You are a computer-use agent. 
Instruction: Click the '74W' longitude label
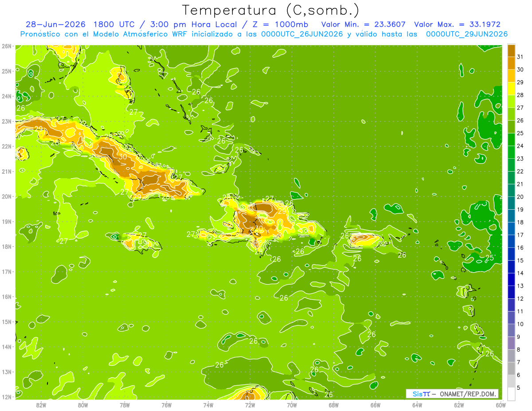point(208,405)
